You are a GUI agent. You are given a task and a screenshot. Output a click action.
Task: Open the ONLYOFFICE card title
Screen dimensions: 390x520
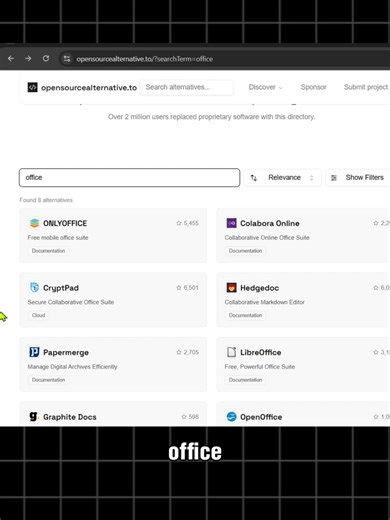point(65,223)
